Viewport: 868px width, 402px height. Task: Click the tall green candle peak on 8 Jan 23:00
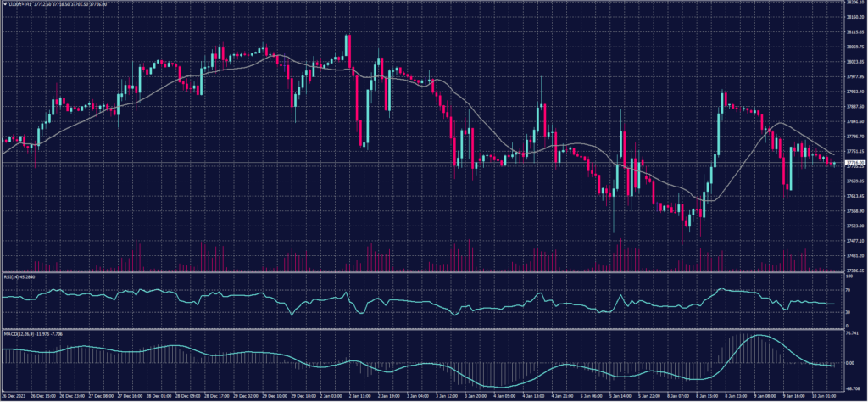point(722,92)
